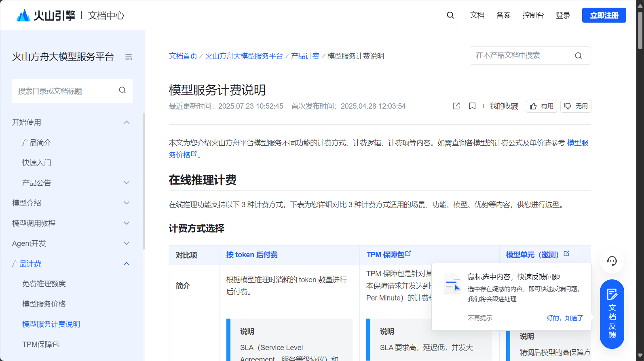
Task: Expand the Agent开发 section
Action: (127, 243)
